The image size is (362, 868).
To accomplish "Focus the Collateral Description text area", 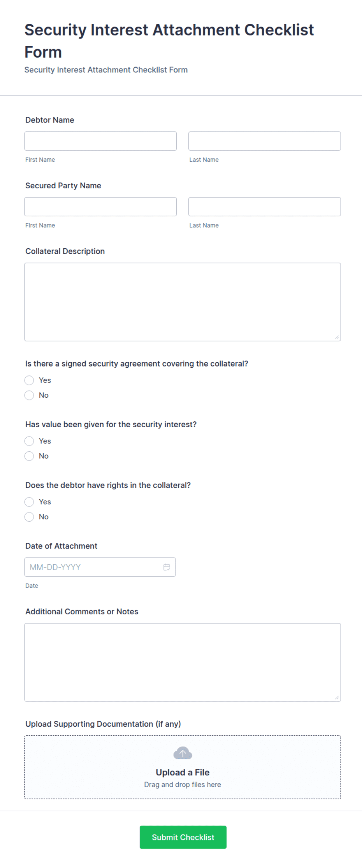I will tap(183, 302).
